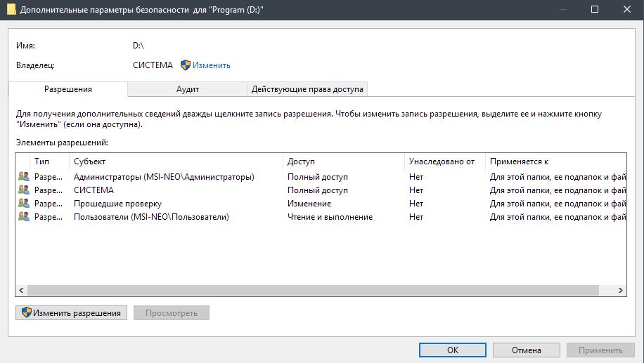
Task: Sort by the Тип column header
Action: coord(50,161)
